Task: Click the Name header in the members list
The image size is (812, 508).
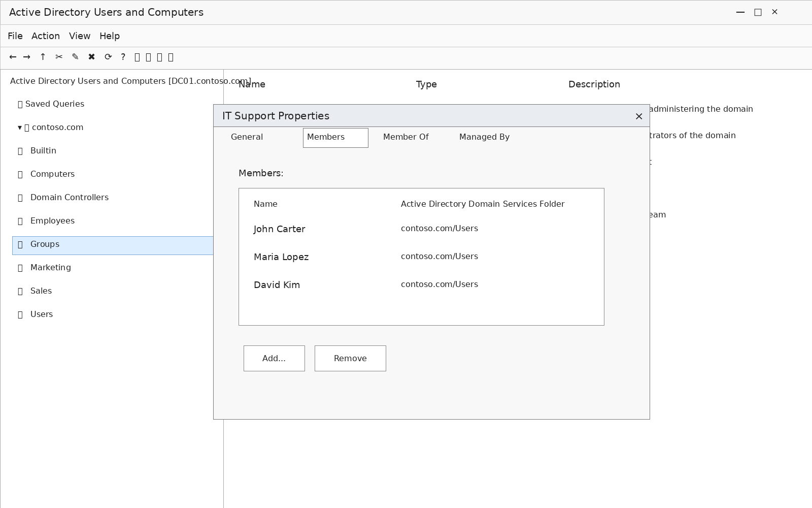Action: click(x=265, y=204)
